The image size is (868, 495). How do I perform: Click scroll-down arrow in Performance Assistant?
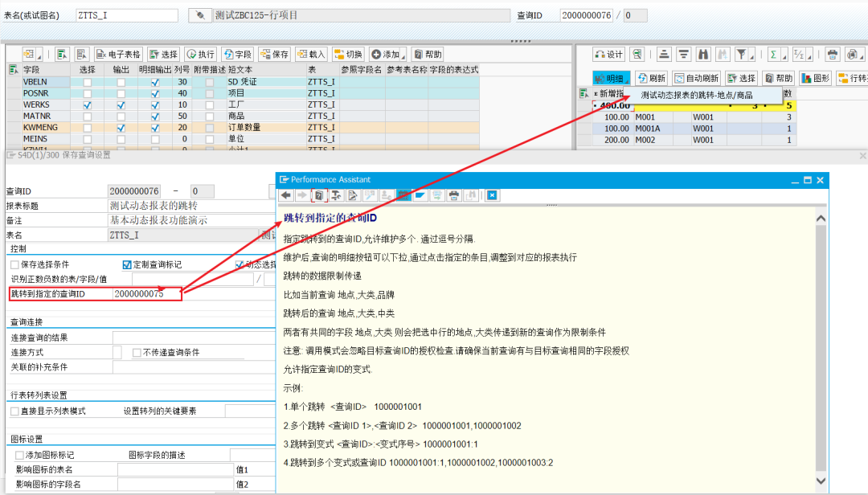coord(821,481)
